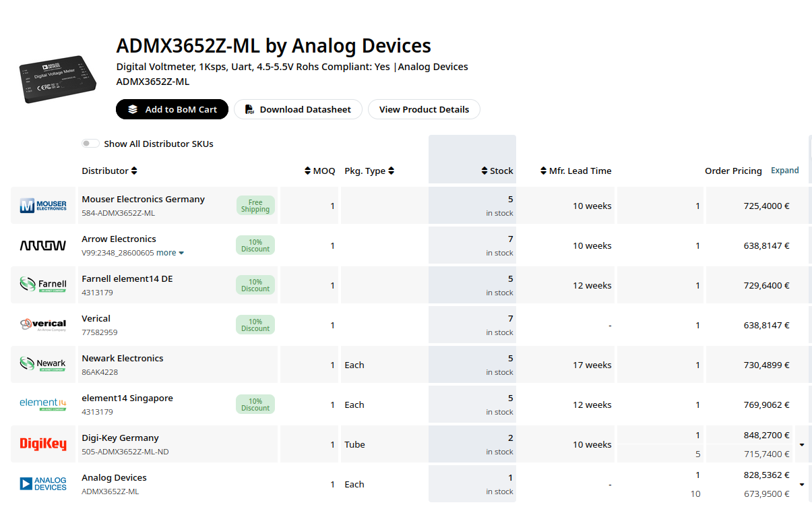Click Mouser price 725,4000 €
The height and width of the screenshot is (507, 812).
pos(766,206)
